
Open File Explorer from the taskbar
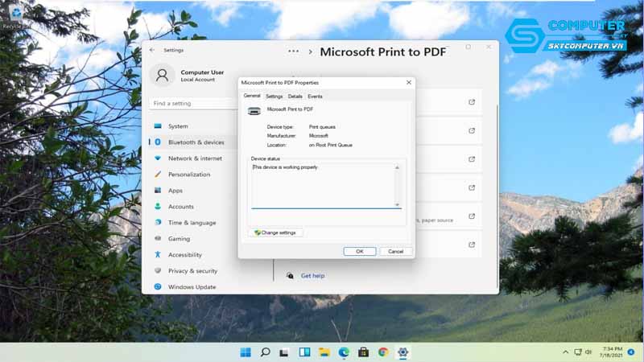tap(324, 352)
